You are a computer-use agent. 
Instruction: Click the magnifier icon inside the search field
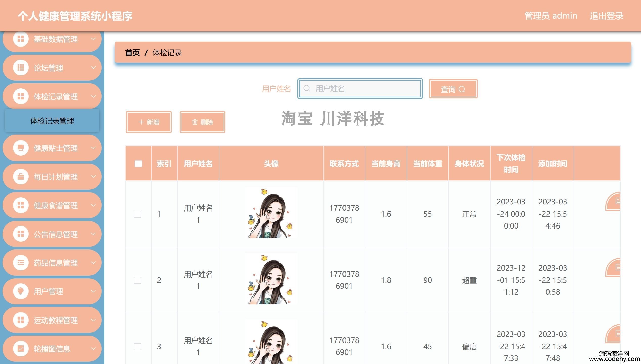(x=307, y=88)
